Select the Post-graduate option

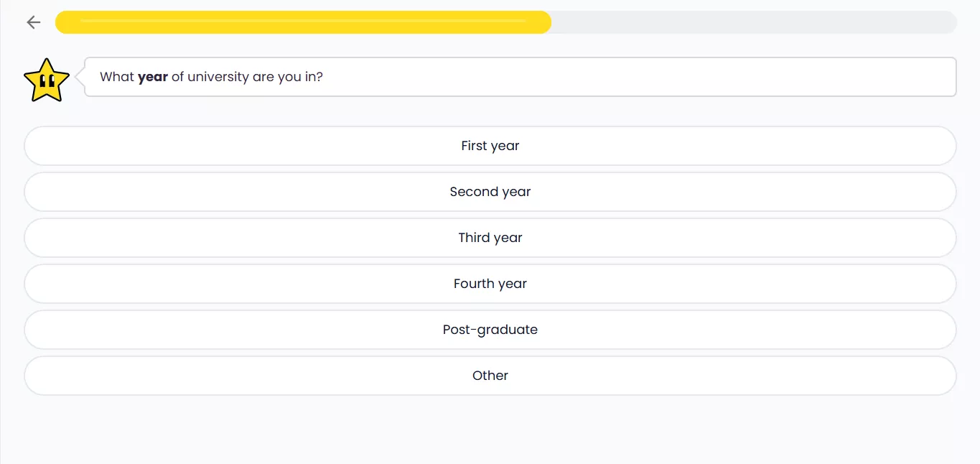(x=490, y=330)
